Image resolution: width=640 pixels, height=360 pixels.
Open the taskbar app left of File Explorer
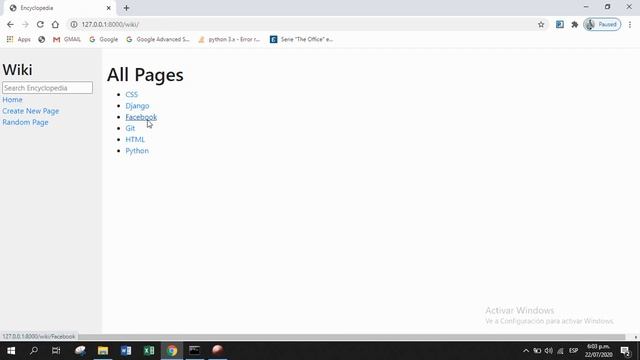(x=80, y=351)
